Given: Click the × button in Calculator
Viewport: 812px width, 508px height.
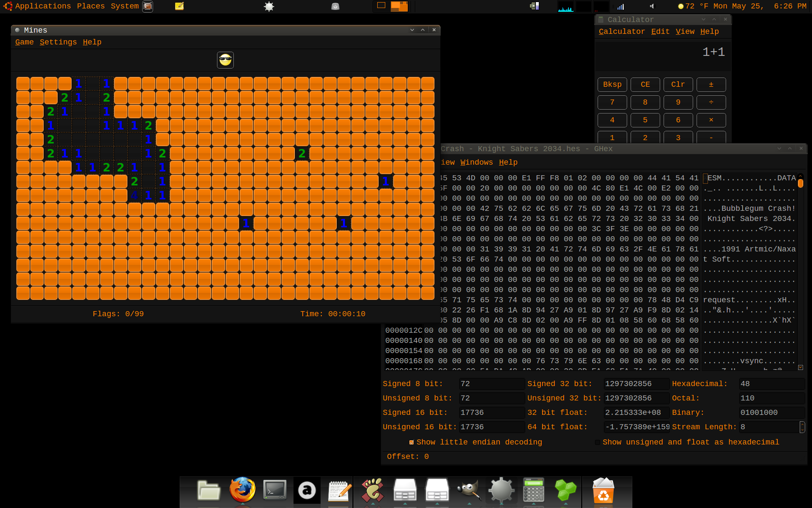Looking at the screenshot, I should click(x=711, y=120).
